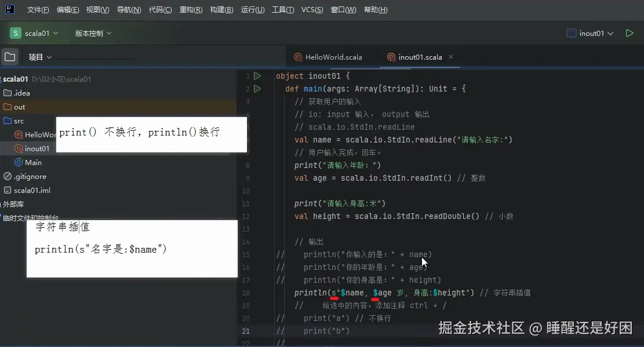Click the Main class icon in project tree
Image resolution: width=644 pixels, height=347 pixels.
[18, 162]
